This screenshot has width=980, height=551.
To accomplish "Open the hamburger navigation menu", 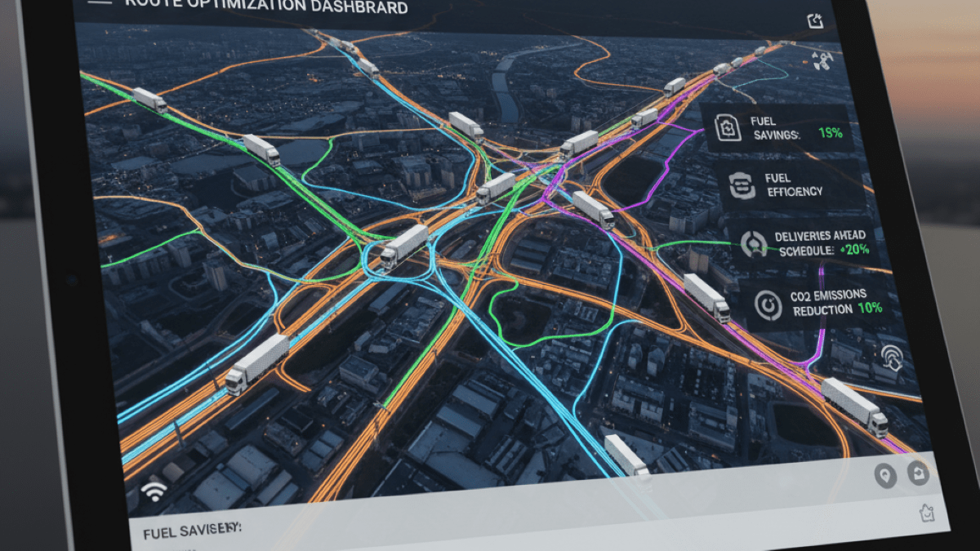I will [100, 3].
